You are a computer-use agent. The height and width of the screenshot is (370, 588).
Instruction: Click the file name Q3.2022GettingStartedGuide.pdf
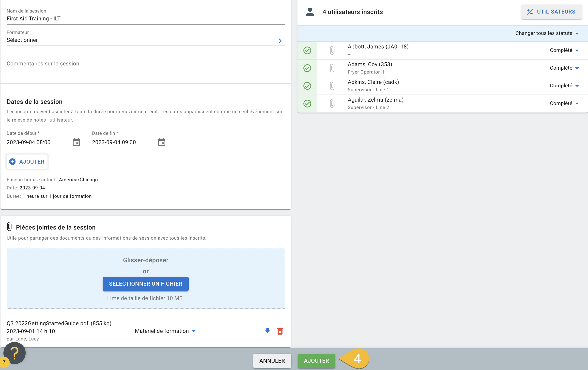tap(47, 323)
